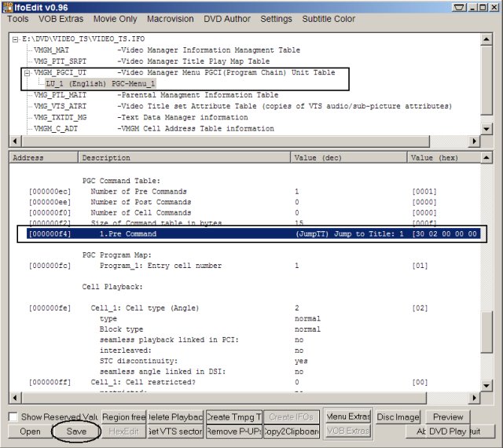
Task: Select LU_1 (English) PGC-Menu_1 entry
Action: (x=100, y=84)
